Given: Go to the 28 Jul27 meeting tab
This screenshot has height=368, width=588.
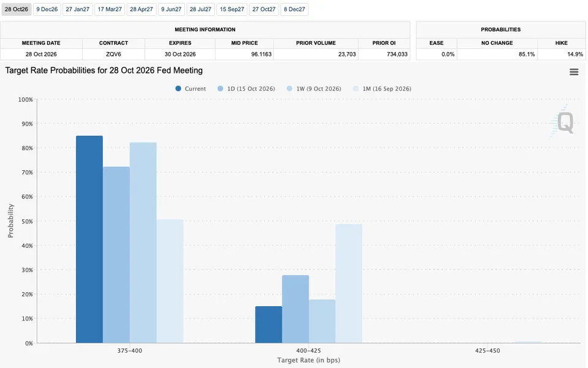Looking at the screenshot, I should [200, 9].
